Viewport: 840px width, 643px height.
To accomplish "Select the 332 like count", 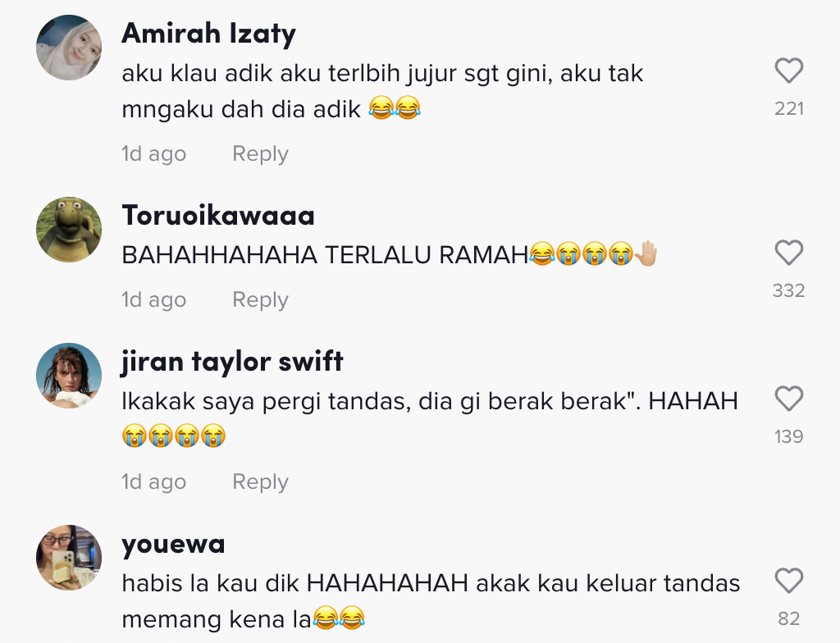I will click(x=788, y=290).
